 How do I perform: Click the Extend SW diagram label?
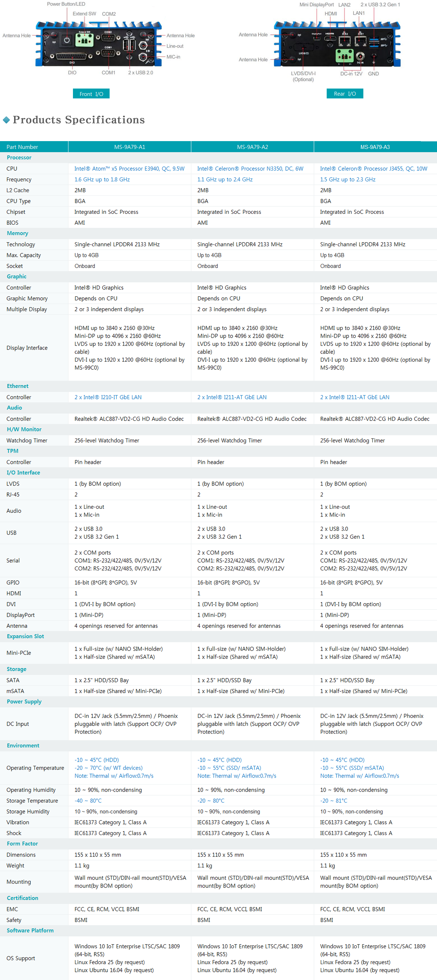coord(84,14)
